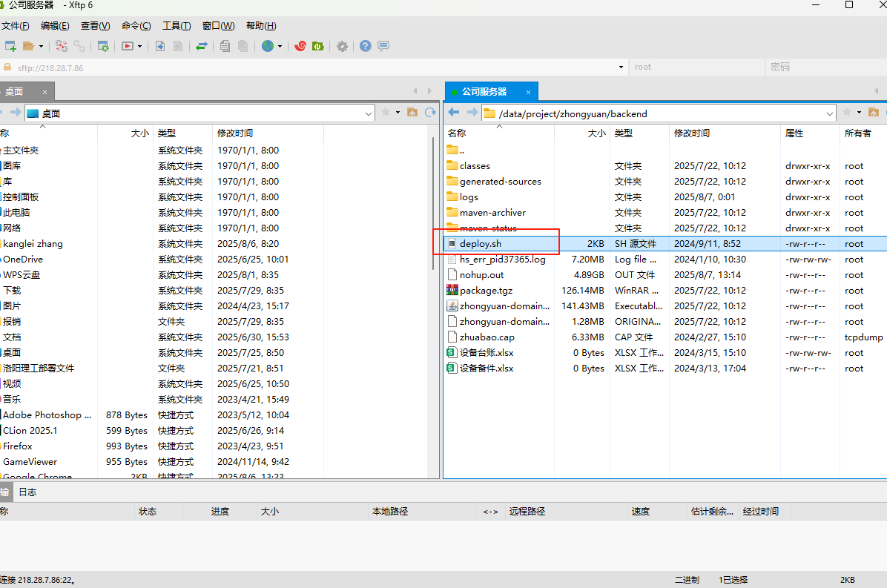Open the 工具(T) menu

click(177, 26)
